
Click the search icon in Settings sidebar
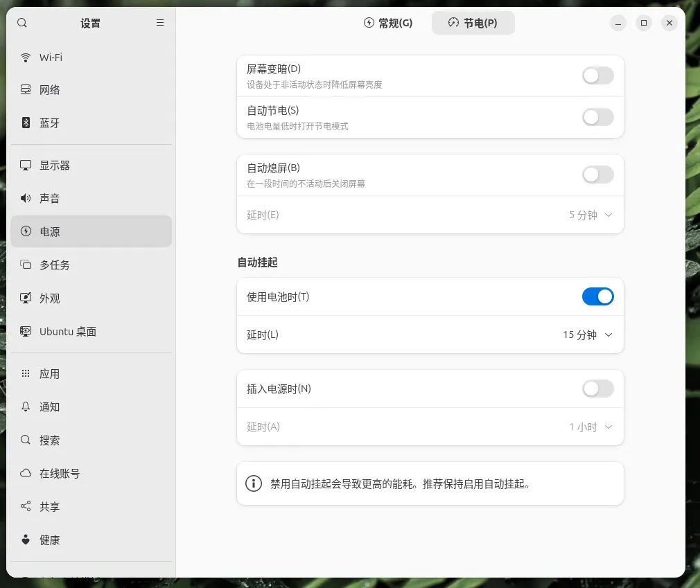pyautogui.click(x=22, y=23)
